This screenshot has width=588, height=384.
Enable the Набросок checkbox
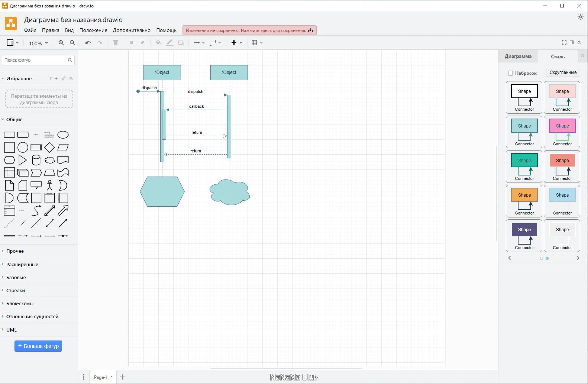click(x=511, y=73)
